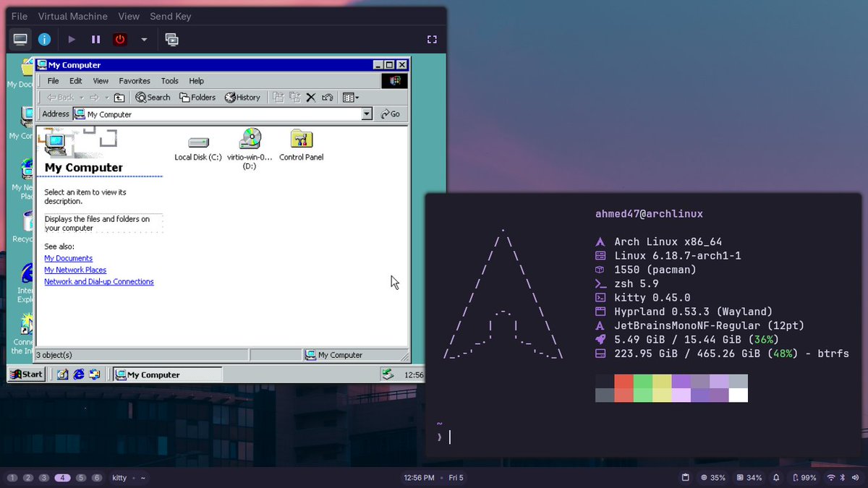
Task: Open the Tools menu
Action: pyautogui.click(x=170, y=81)
